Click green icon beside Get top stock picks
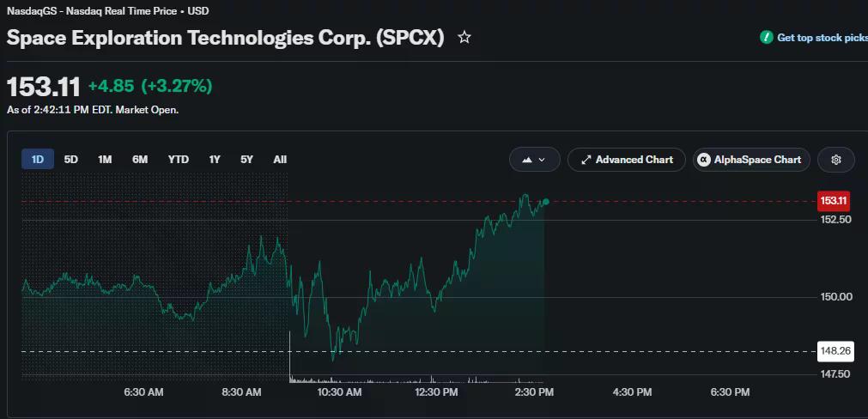The image size is (868, 419). (766, 38)
